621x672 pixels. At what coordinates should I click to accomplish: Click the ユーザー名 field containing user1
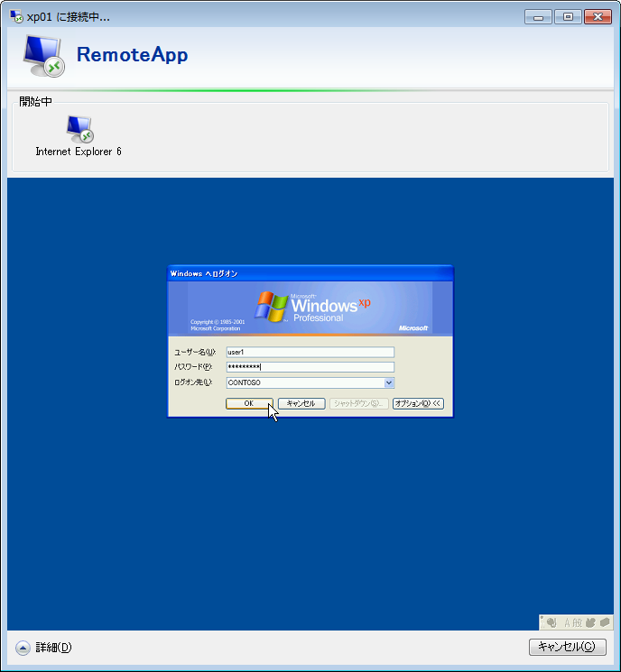tap(310, 353)
